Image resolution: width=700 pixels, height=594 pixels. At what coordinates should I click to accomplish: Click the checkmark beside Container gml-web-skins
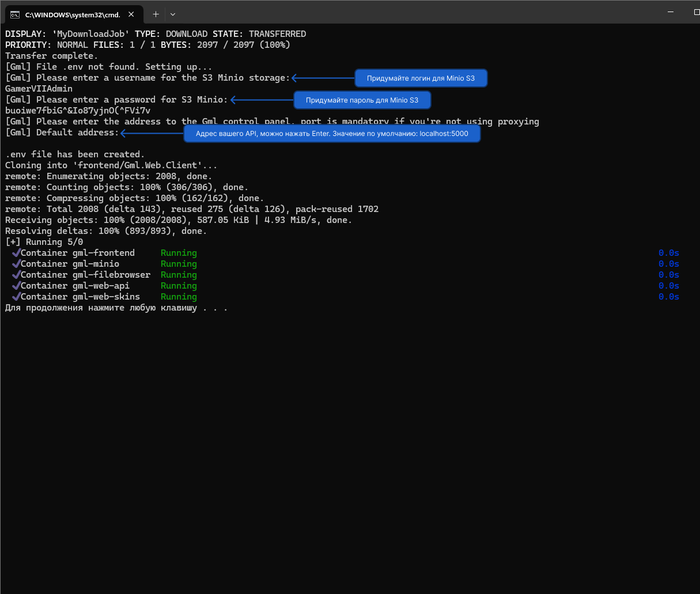coord(16,297)
